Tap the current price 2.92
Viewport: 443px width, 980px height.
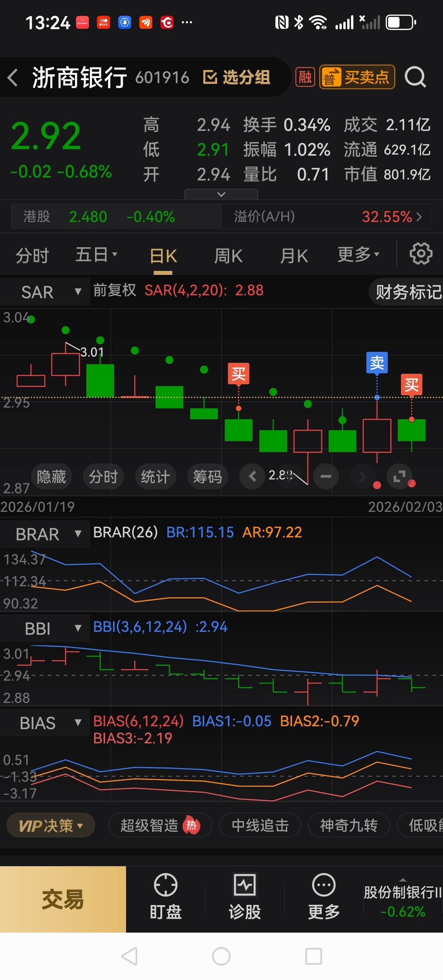tap(46, 136)
